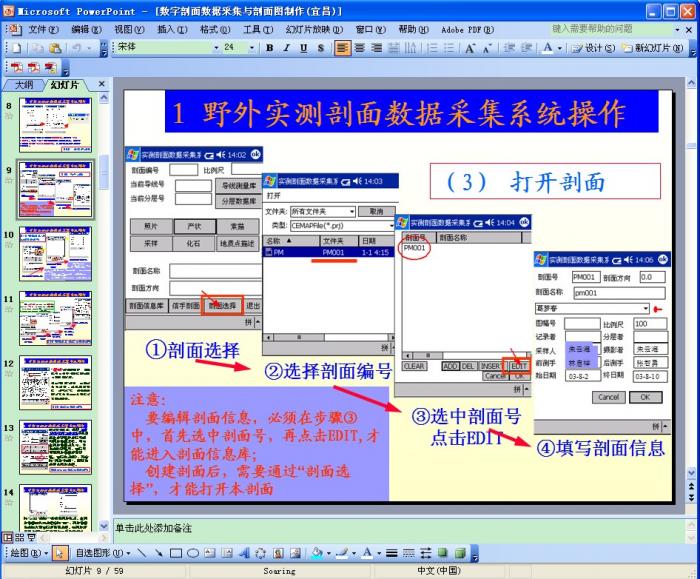This screenshot has width=700, height=579.
Task: Select slide 12 thumbnail in panel
Action: click(x=56, y=384)
